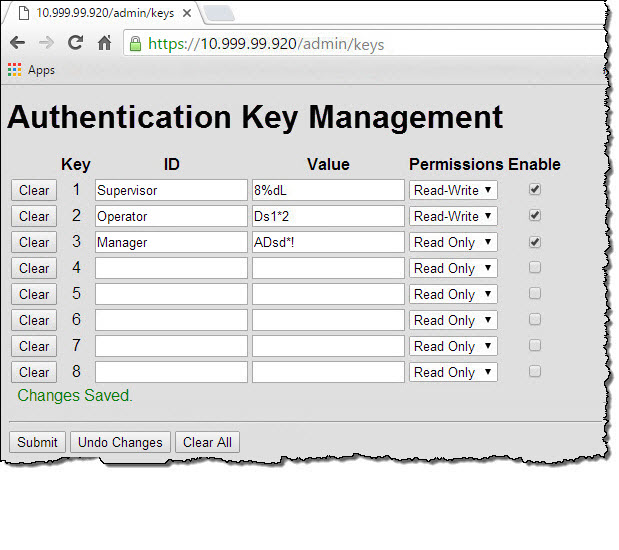Check the Enable box for key 7

535,345
